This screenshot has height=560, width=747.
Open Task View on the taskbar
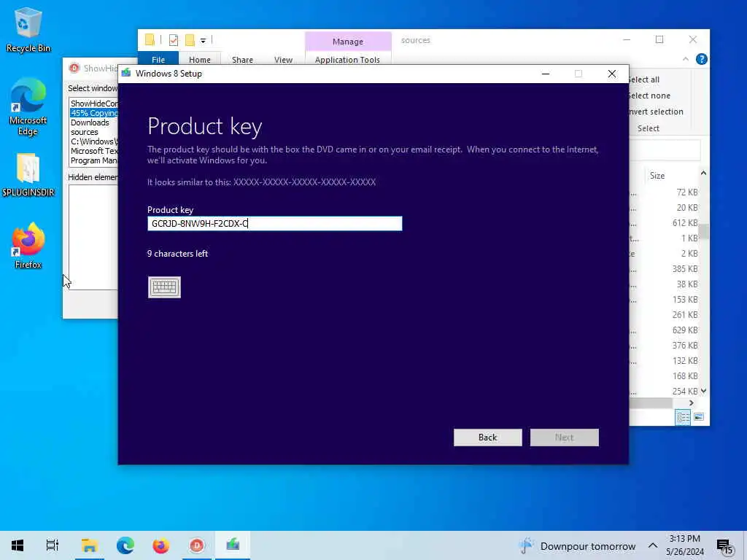tap(53, 545)
